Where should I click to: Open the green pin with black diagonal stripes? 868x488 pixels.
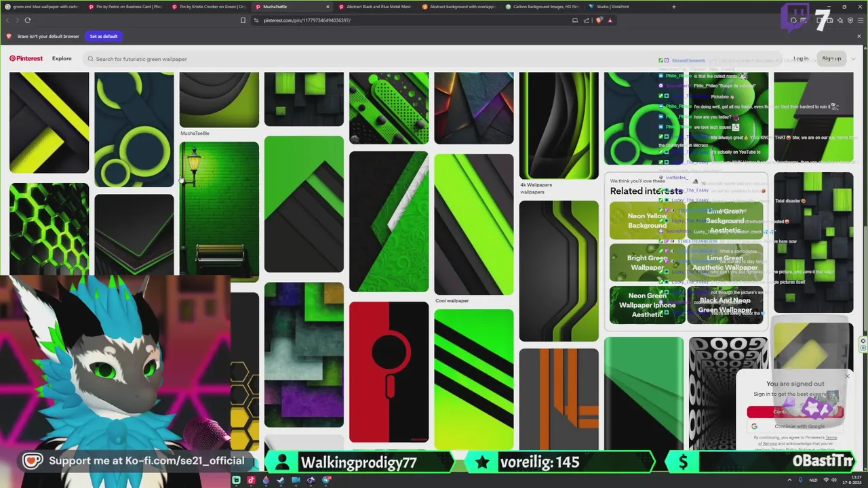474,380
